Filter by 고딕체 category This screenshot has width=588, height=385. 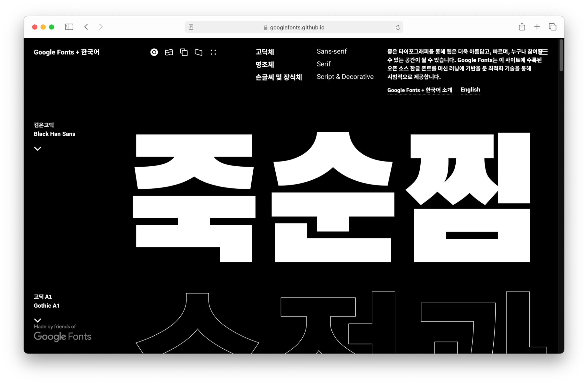265,52
